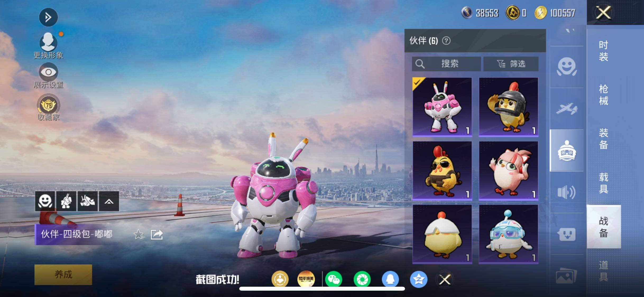The image size is (644, 297).
Task: Click the yellow friends share icon
Action: pyautogui.click(x=280, y=279)
